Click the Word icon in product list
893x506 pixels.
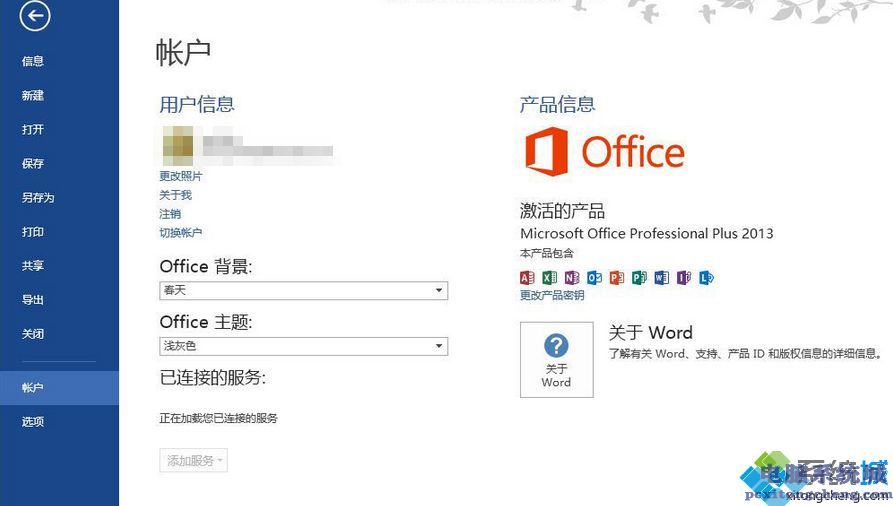click(662, 278)
